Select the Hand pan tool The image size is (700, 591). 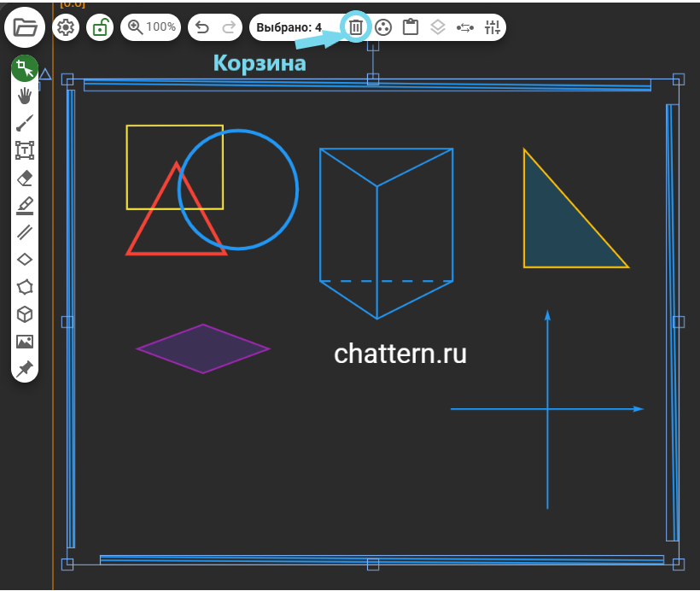point(25,96)
